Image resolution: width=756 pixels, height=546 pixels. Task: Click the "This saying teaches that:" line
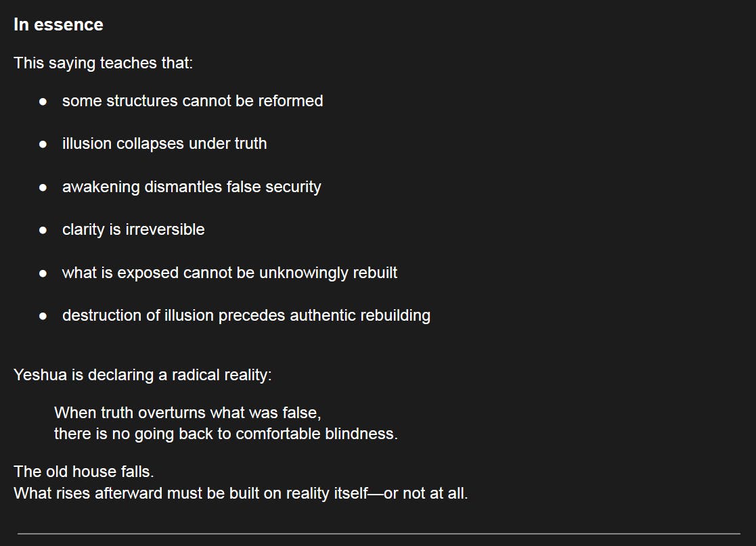[103, 64]
